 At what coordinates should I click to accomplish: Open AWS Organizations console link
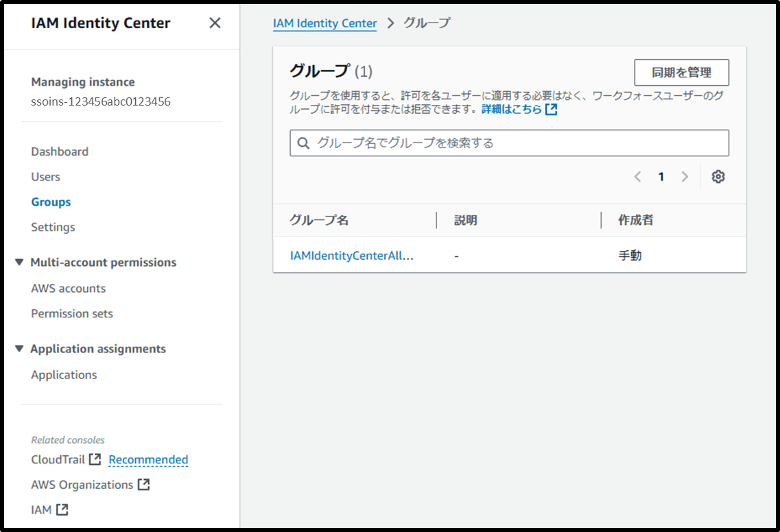[82, 485]
